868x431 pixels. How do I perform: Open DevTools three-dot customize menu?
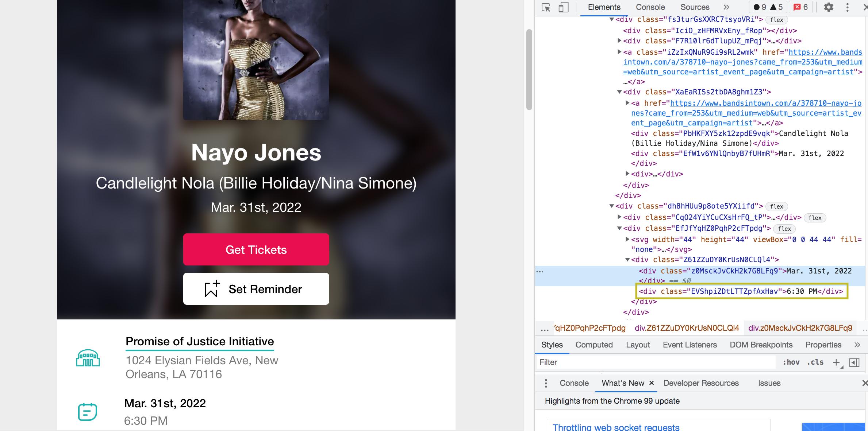click(848, 7)
